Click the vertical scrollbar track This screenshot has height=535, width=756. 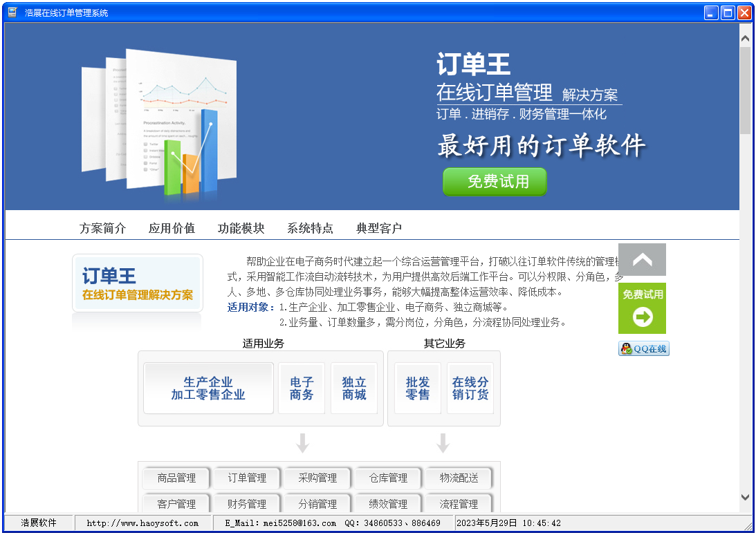click(746, 276)
